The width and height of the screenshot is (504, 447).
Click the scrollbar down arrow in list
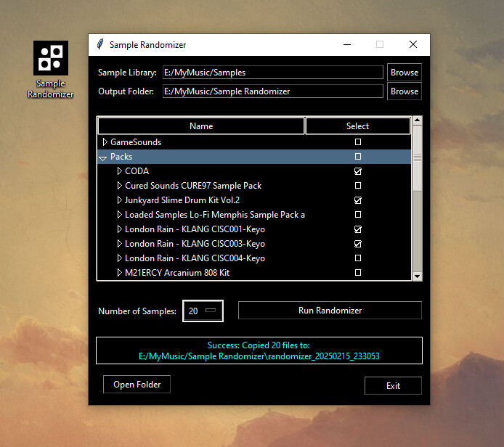[417, 276]
